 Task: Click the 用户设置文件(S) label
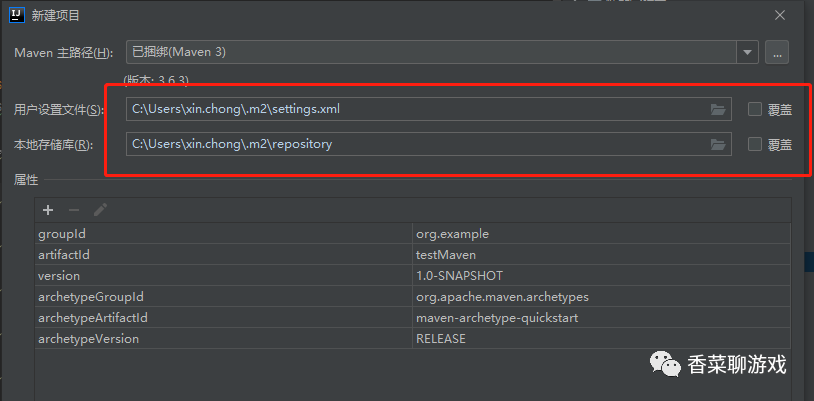pyautogui.click(x=59, y=110)
